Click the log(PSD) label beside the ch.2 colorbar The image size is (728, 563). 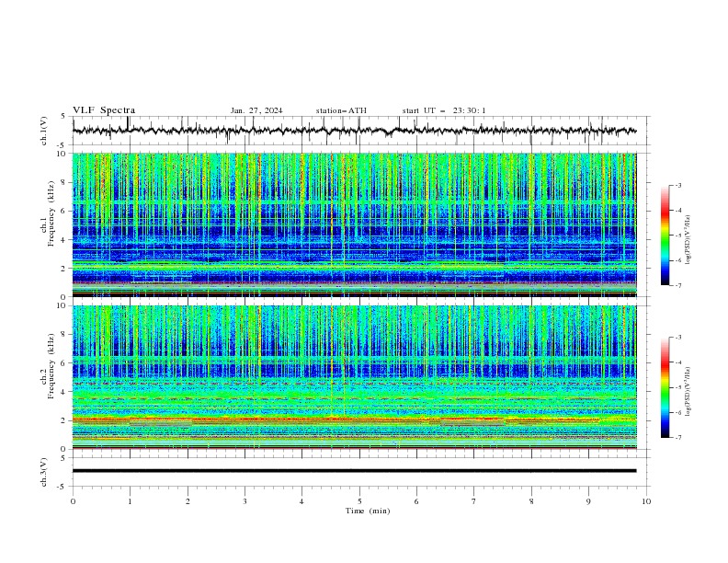coord(688,391)
